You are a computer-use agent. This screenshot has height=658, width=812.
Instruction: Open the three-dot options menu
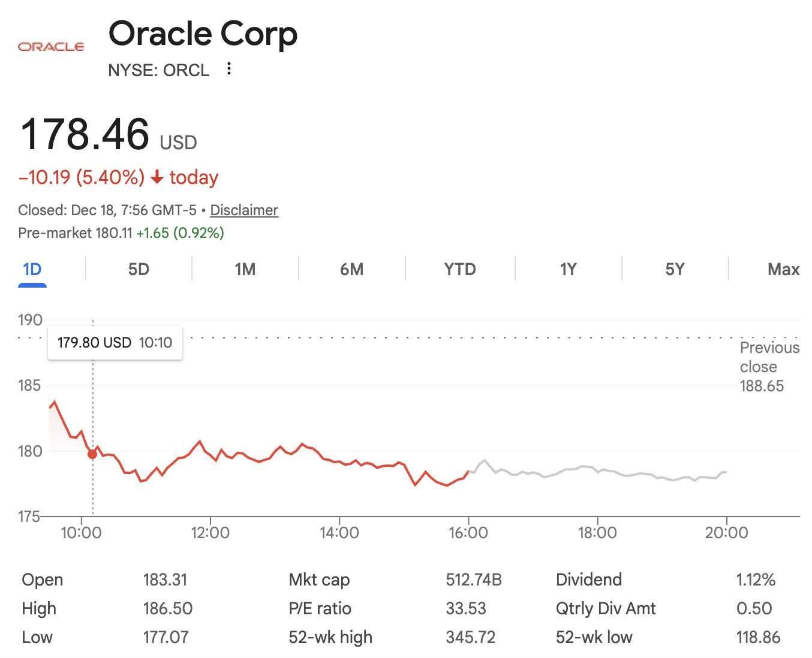(x=228, y=69)
